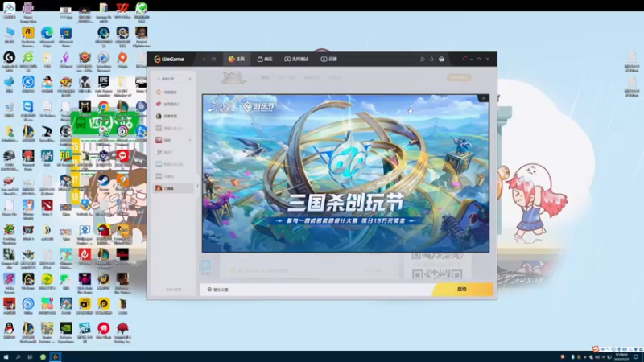Open Uplay desktop shortcut
The image size is (644, 362).
click(28, 306)
